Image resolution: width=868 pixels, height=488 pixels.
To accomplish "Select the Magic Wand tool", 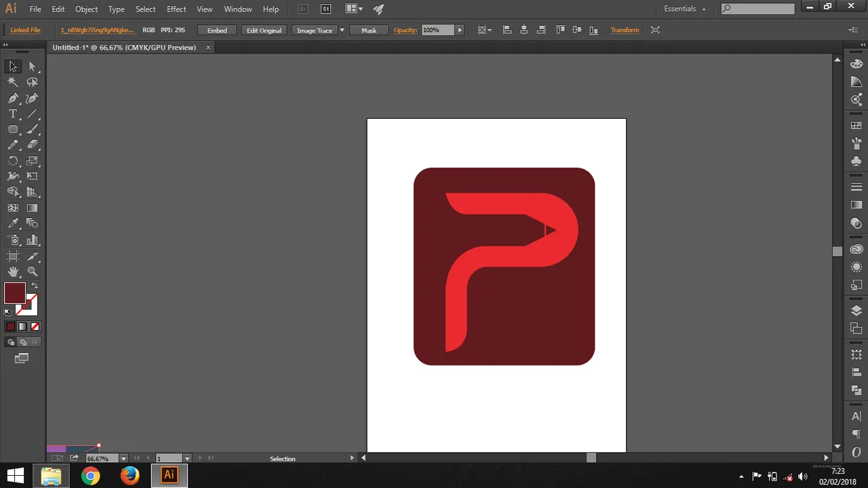I will coord(13,82).
